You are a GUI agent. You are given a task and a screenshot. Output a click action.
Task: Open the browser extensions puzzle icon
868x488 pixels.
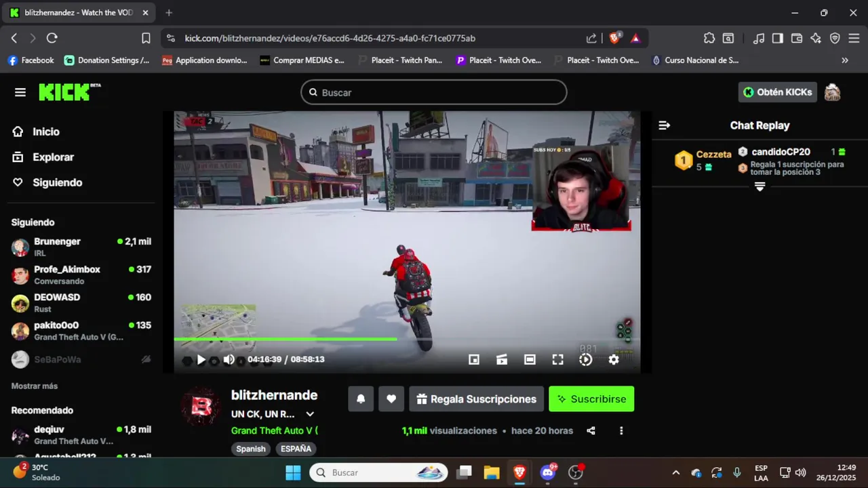point(709,39)
